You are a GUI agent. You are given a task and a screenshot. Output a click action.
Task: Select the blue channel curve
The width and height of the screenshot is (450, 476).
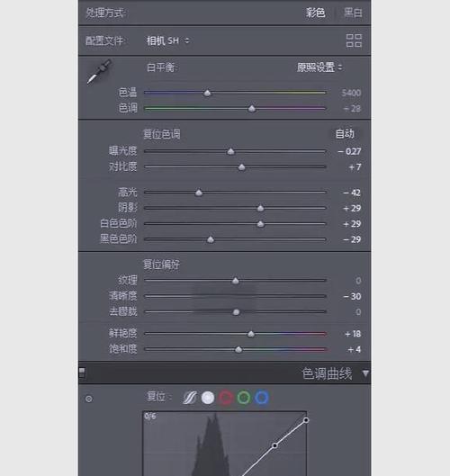tap(262, 398)
